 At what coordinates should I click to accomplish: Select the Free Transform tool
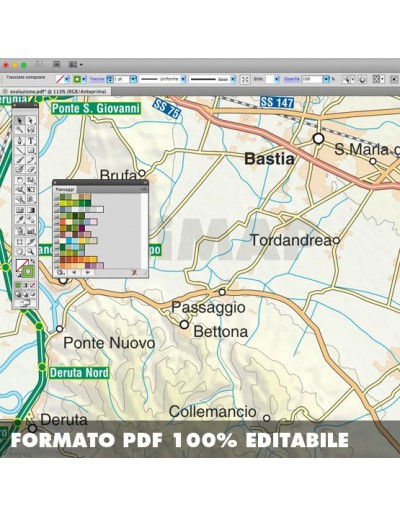point(30,190)
